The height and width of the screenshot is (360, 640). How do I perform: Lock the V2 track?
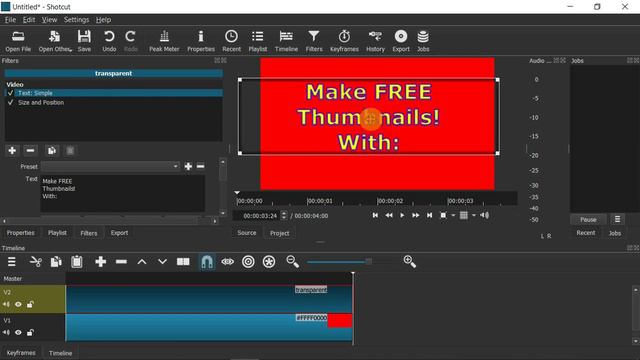pyautogui.click(x=30, y=304)
